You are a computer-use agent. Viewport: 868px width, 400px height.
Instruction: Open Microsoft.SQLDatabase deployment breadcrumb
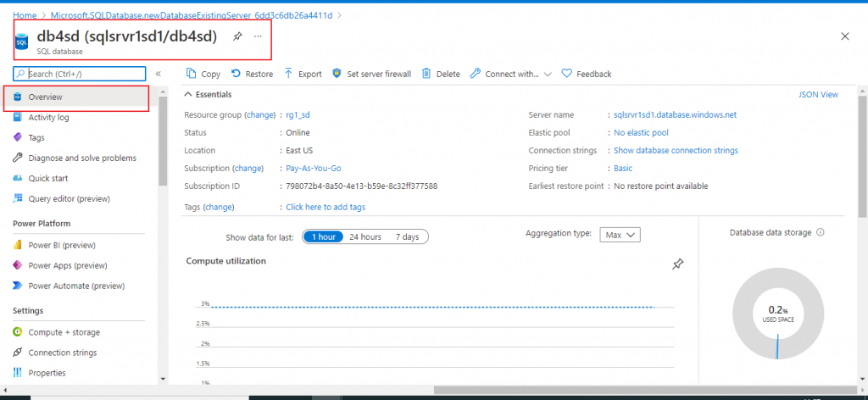click(191, 15)
